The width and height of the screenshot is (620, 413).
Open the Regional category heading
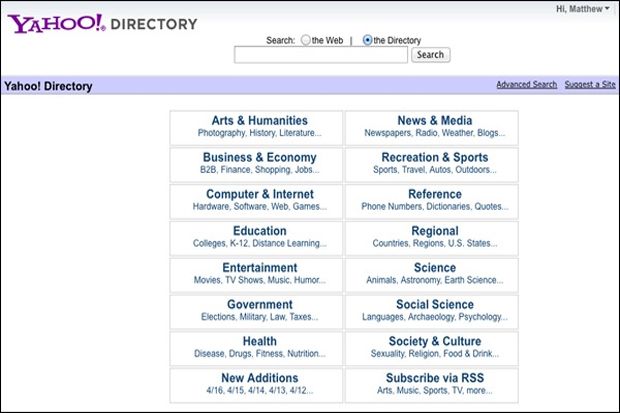pos(435,231)
